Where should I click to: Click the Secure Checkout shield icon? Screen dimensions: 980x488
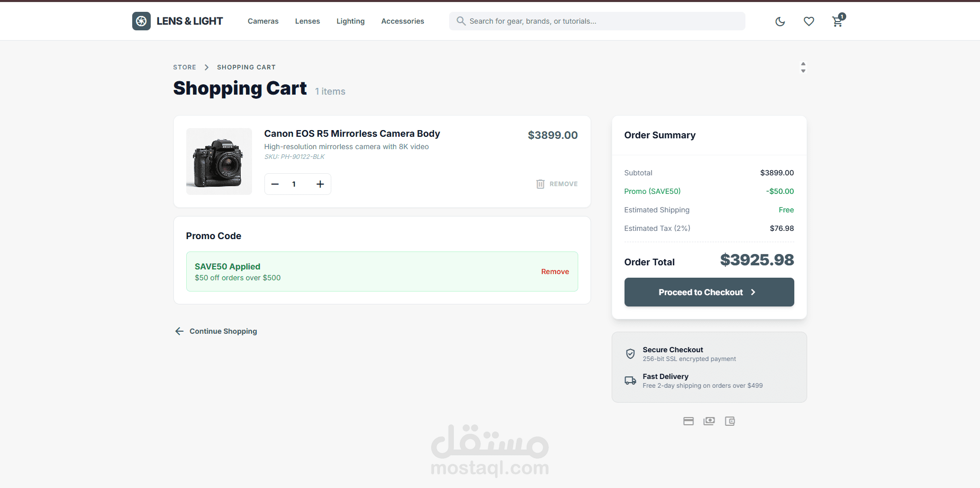(x=630, y=354)
